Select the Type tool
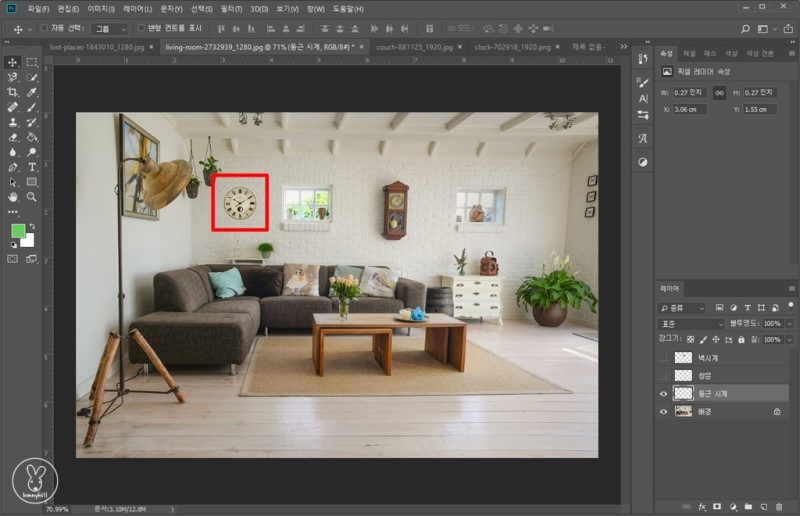 click(x=32, y=167)
